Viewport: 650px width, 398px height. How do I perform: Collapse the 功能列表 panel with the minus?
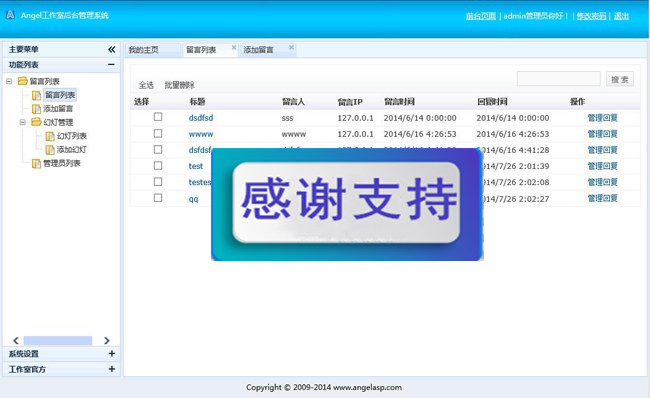pyautogui.click(x=111, y=65)
